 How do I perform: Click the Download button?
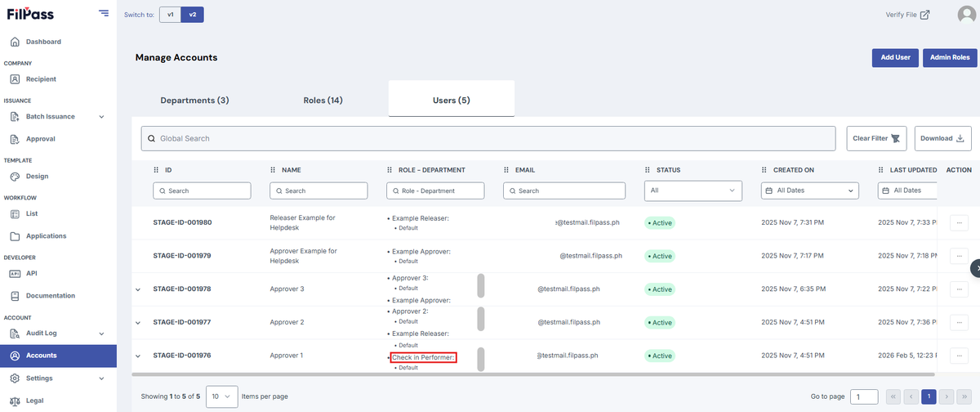[942, 138]
